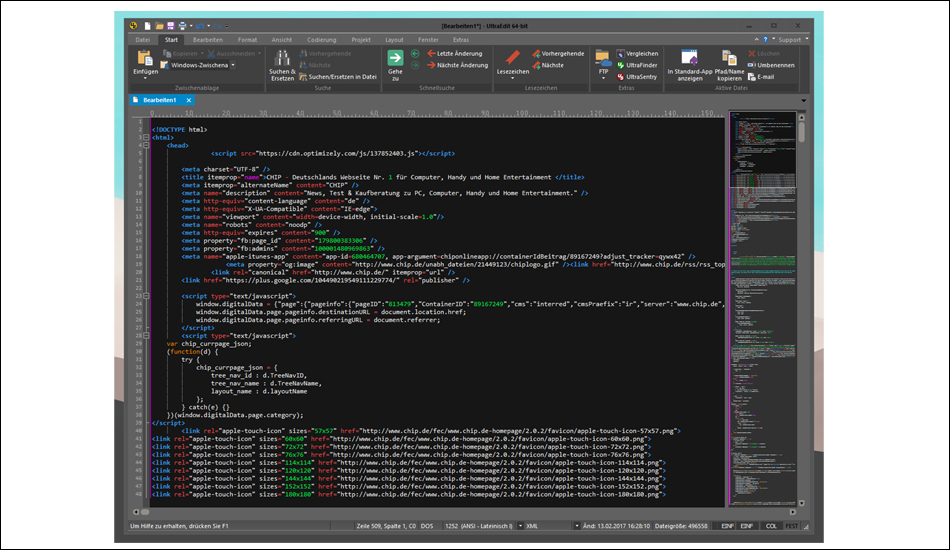Switch to the Ansicht ribbon tab
This screenshot has height=550, width=950.
tap(282, 40)
